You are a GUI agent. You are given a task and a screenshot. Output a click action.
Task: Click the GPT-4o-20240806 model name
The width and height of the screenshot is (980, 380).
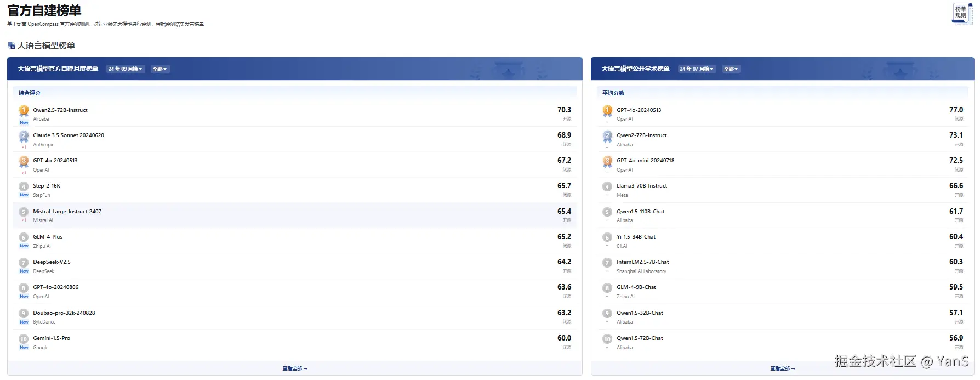pyautogui.click(x=55, y=287)
